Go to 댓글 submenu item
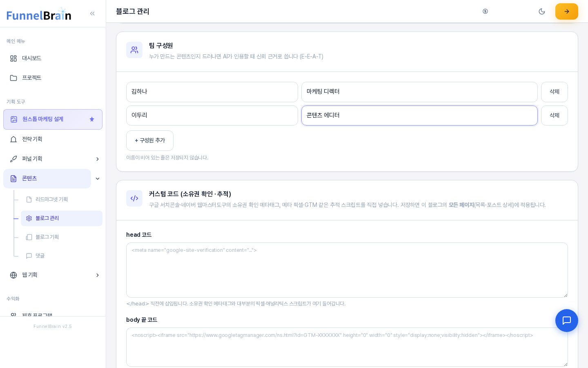The image size is (588, 368). (62, 256)
